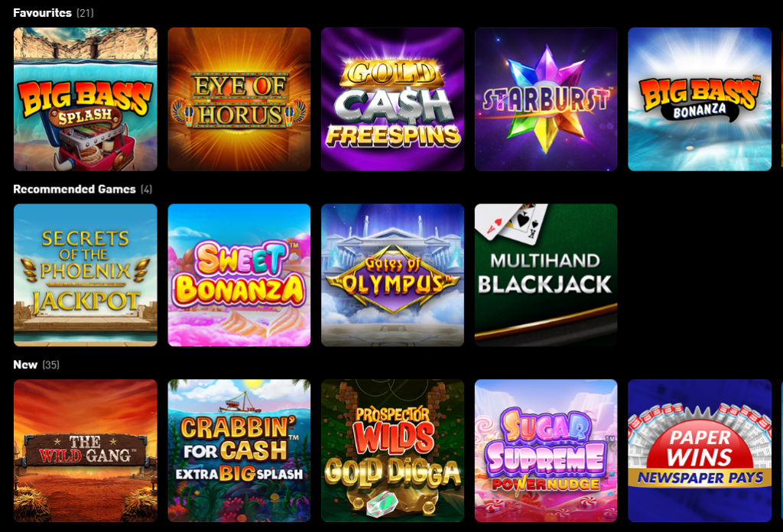Select Gold Cash Freespins game tile
The width and height of the screenshot is (783, 532).
coord(392,99)
